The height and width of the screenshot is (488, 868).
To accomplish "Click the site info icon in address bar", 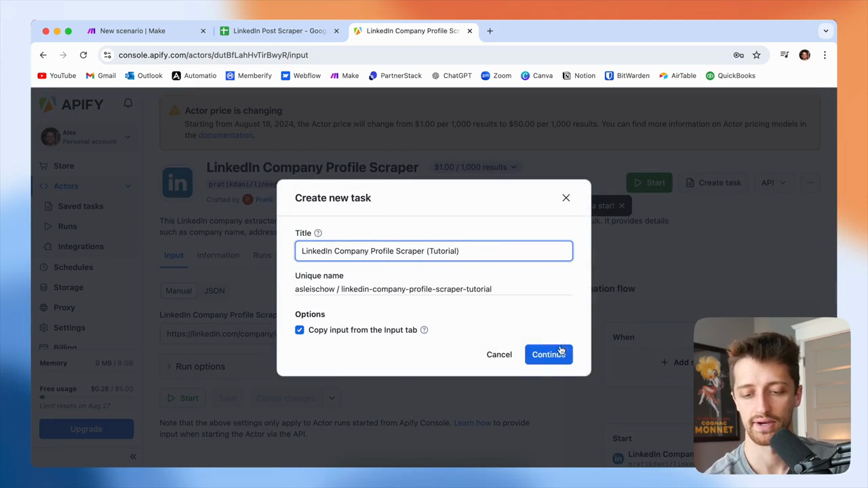I will pos(106,55).
